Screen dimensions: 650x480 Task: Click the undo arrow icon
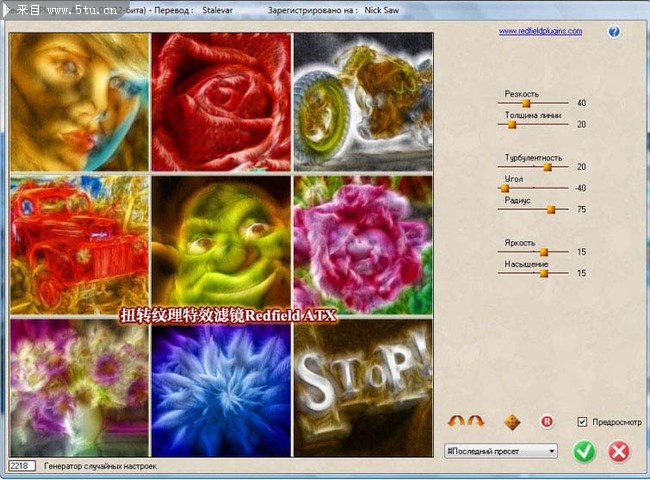point(454,422)
